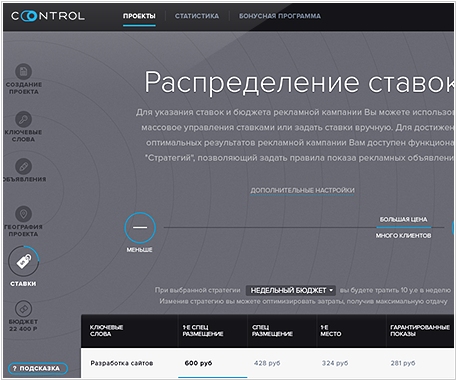The image size is (456, 380).
Task: Select the Ставки price tag icon
Action: pyautogui.click(x=24, y=262)
